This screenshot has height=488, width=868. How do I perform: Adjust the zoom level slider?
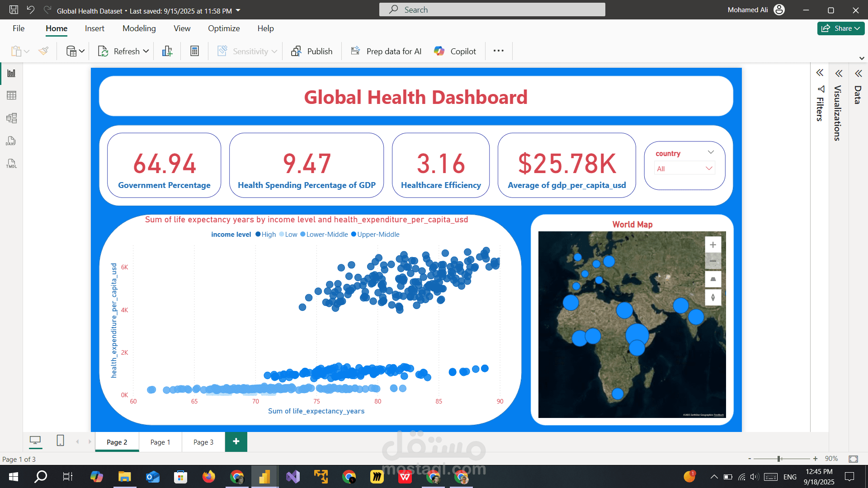[x=779, y=459]
